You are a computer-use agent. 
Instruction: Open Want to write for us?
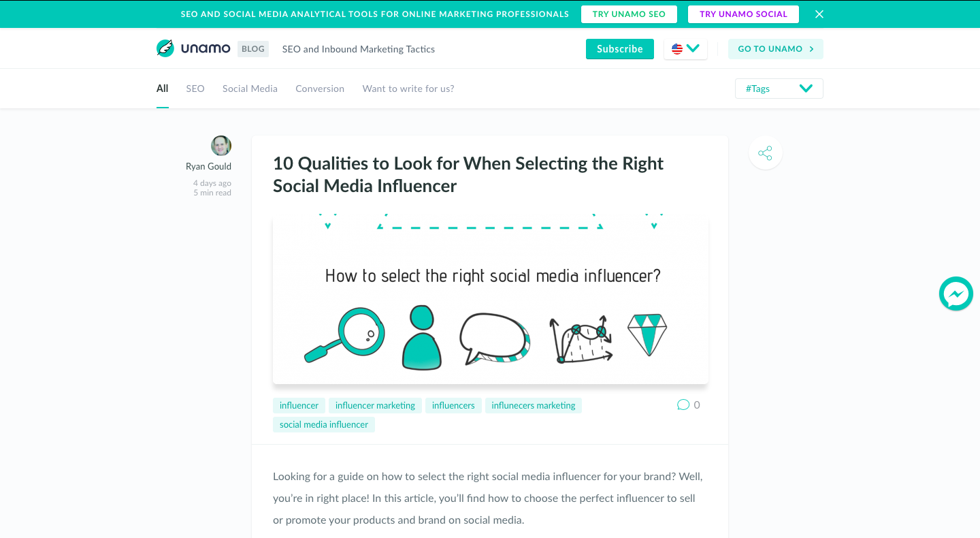click(408, 89)
